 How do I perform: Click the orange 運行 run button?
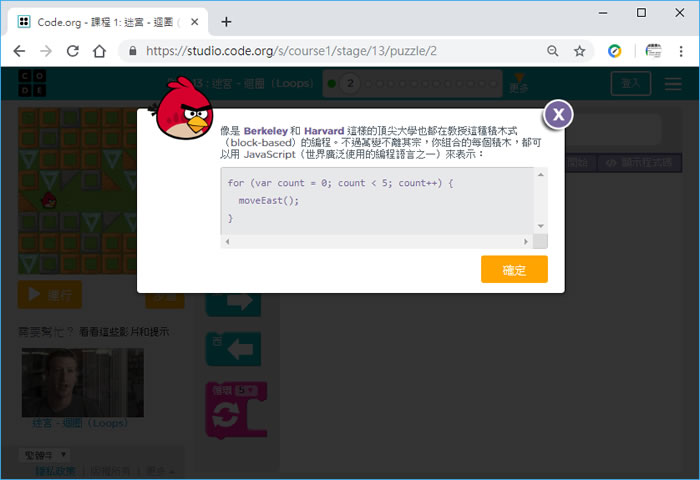(50, 294)
